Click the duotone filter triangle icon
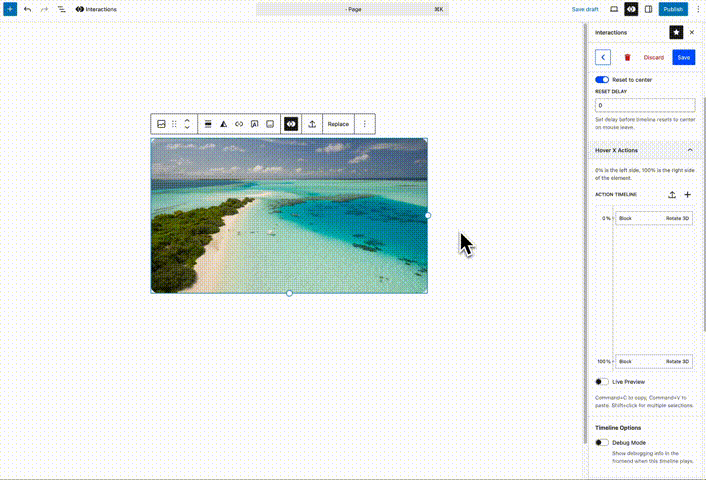706x480 pixels. click(x=223, y=124)
